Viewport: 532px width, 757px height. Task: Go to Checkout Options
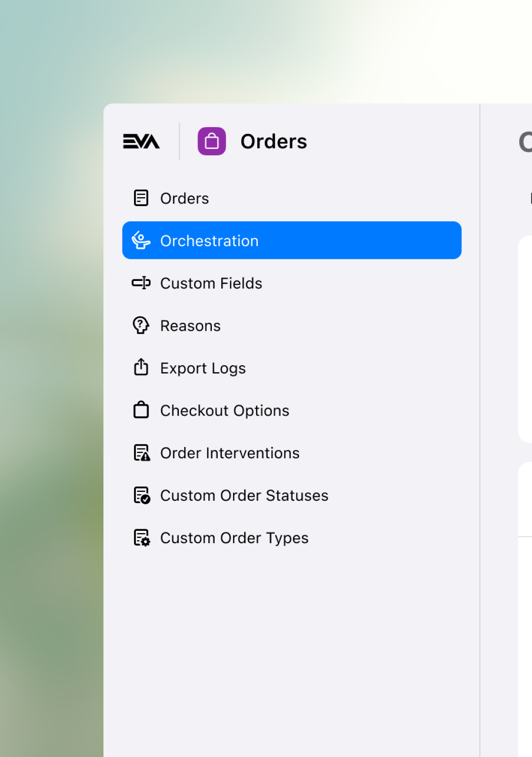[225, 410]
